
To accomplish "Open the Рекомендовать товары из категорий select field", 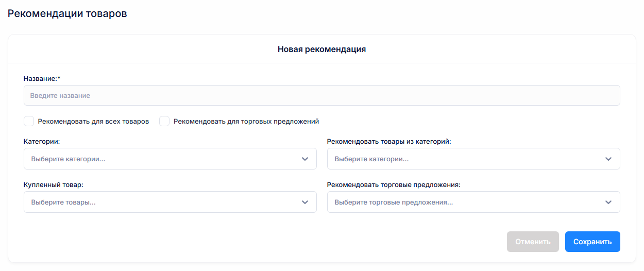I will pyautogui.click(x=464, y=159).
